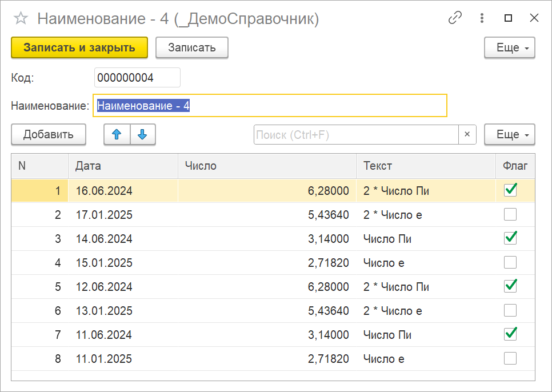This screenshot has width=552, height=392.
Task: Focus the Поиск search field
Action: (355, 135)
